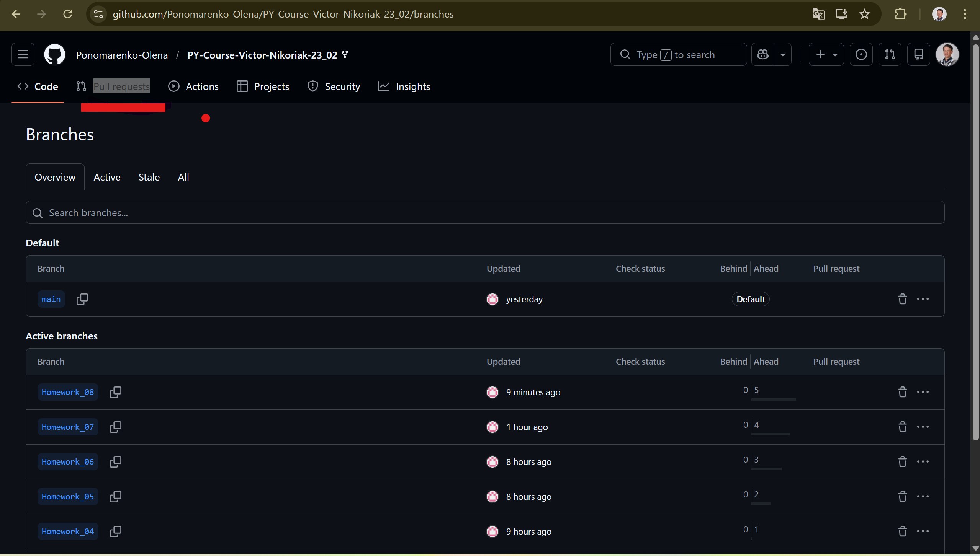This screenshot has height=556, width=980.
Task: Delete the Homework_05 branch
Action: (x=903, y=497)
